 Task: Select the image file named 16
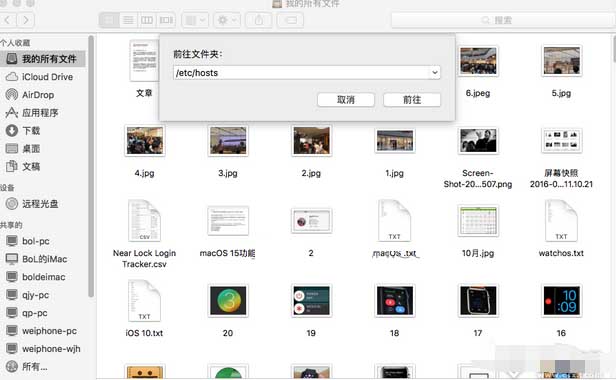click(561, 301)
